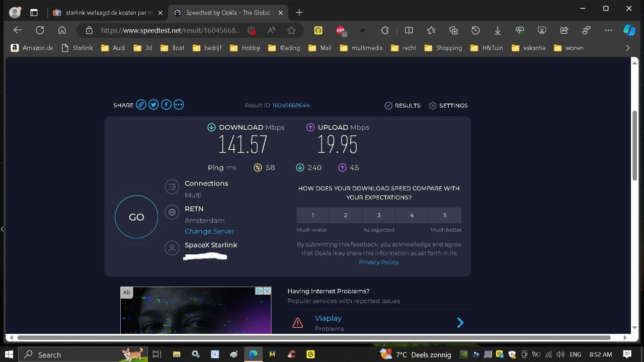Copy the result link share icon
The width and height of the screenshot is (644, 362).
141,105
